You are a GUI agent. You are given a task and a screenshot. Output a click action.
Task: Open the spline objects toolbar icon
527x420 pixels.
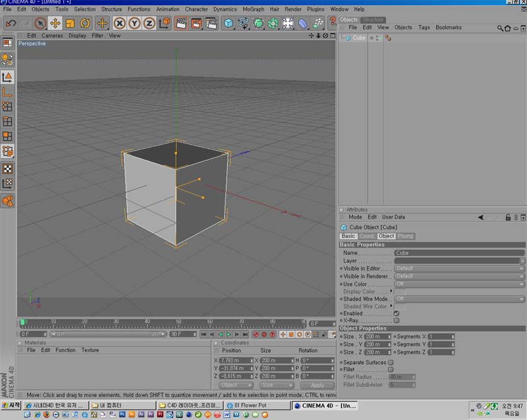tap(243, 23)
